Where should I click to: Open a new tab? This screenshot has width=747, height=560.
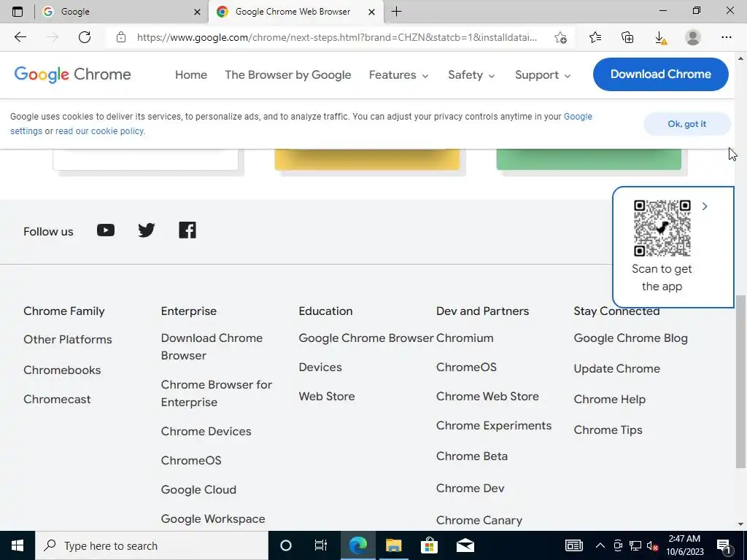point(396,12)
